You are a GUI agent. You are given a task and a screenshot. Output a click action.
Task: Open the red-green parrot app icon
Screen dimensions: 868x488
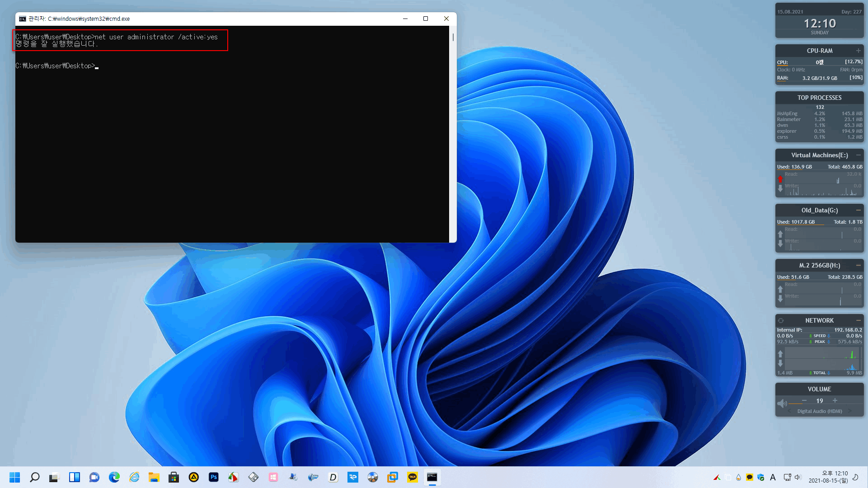click(234, 477)
